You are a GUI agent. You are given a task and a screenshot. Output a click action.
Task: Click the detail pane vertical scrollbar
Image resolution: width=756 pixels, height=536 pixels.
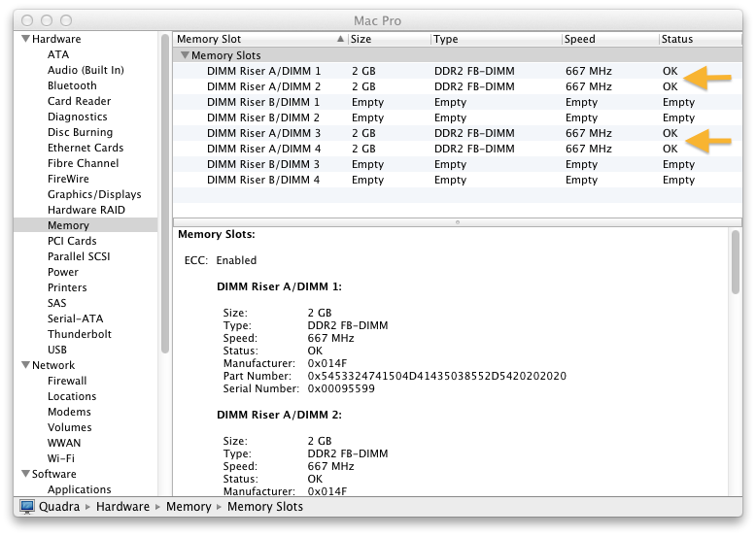point(736,262)
